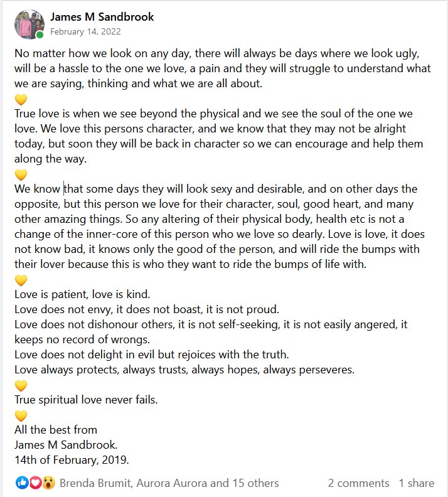The width and height of the screenshot is (448, 497).
Task: Click yellow heart above "Love is patient"
Action: (21, 279)
